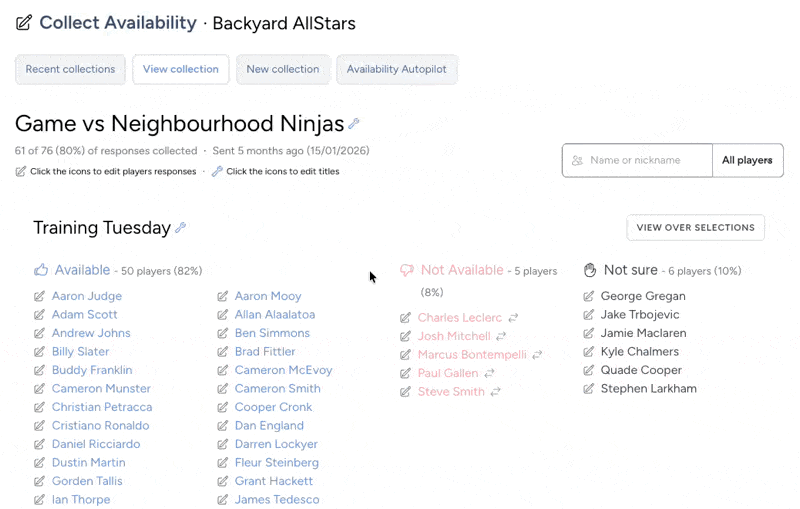This screenshot has height=509, width=800.
Task: Click the Not sure hand icon
Action: pyautogui.click(x=590, y=270)
